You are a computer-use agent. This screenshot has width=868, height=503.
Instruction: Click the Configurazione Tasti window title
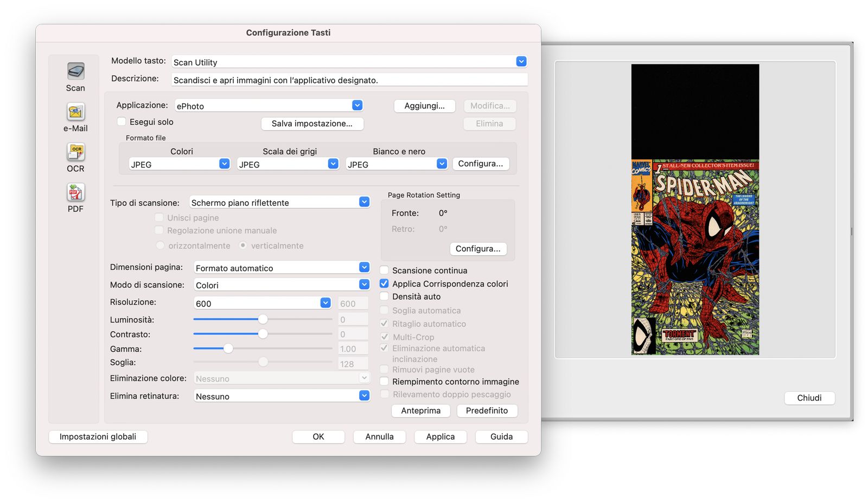click(288, 33)
